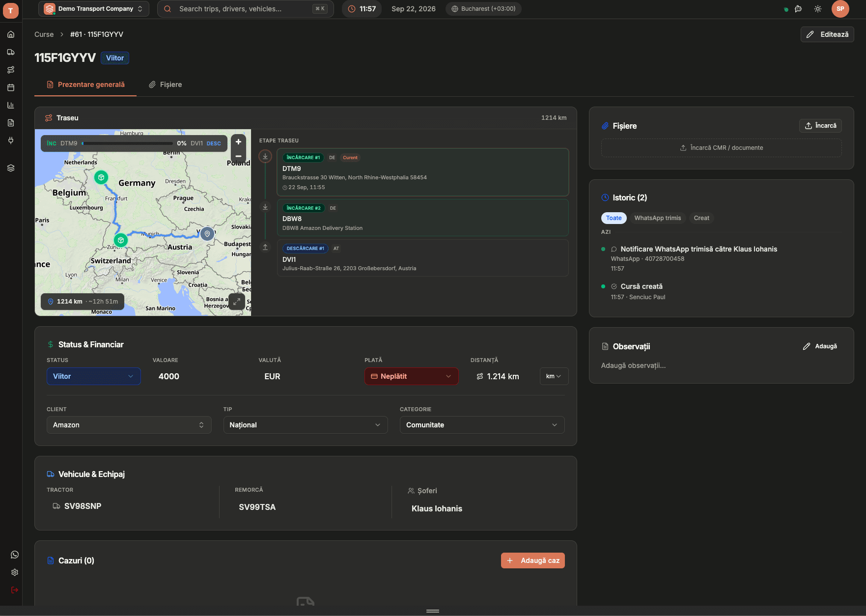Click the red logout icon
The width and height of the screenshot is (866, 616).
[15, 590]
